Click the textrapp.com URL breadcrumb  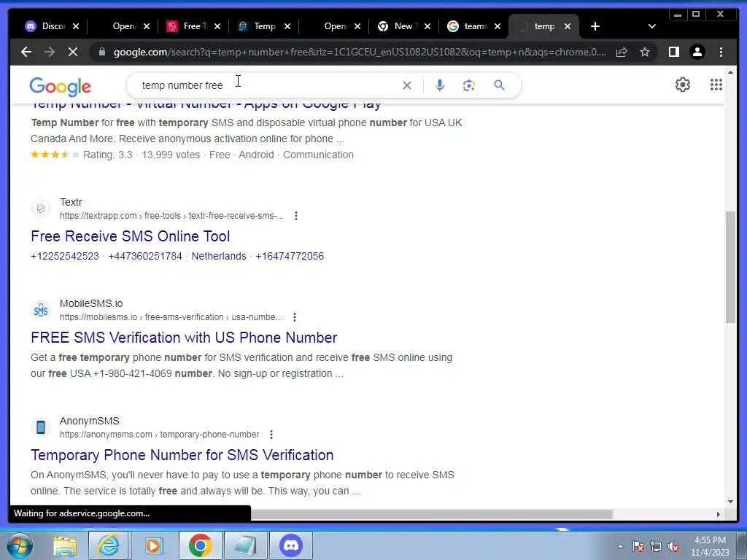coord(171,216)
